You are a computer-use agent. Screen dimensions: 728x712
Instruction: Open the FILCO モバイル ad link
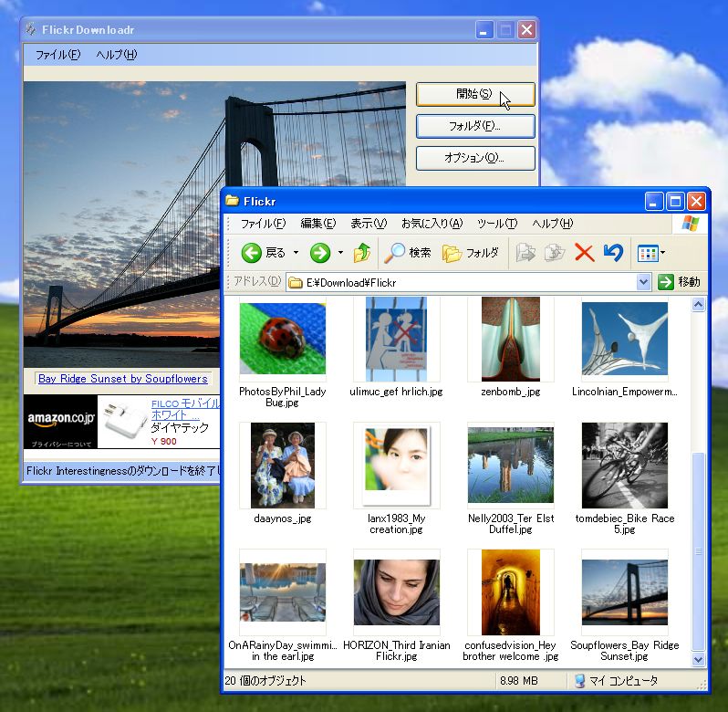coord(185,409)
